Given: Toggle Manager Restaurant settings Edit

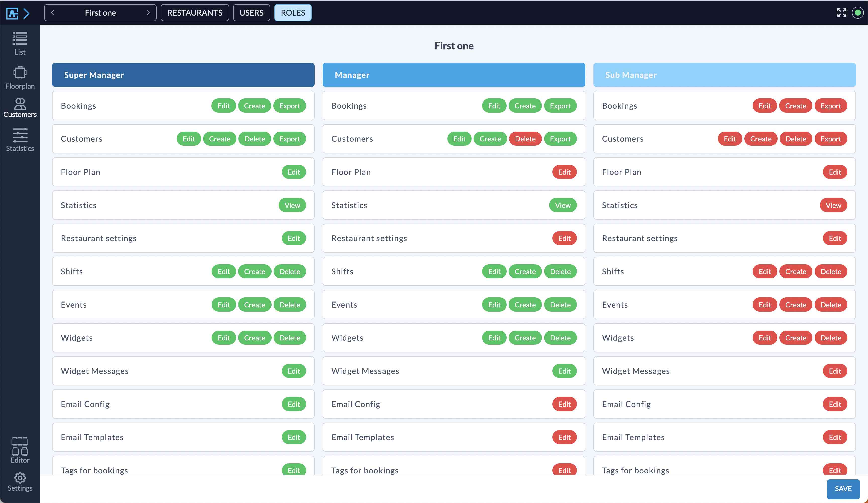Looking at the screenshot, I should tap(564, 238).
